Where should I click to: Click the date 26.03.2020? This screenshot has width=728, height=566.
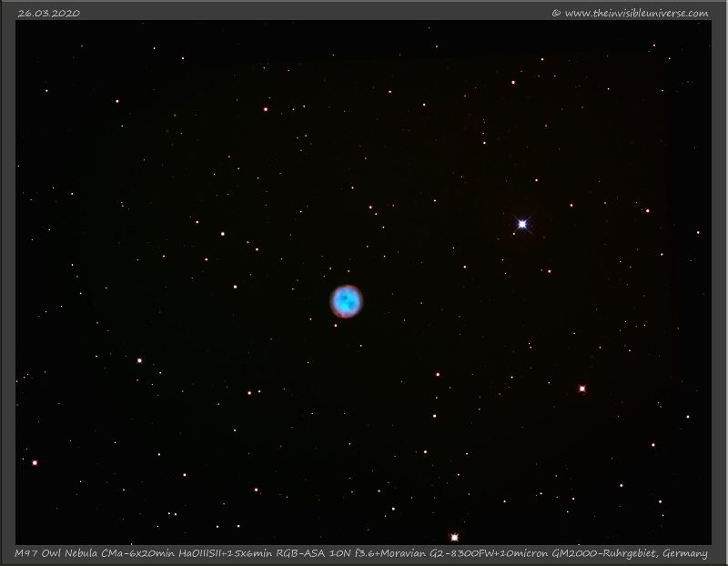[x=48, y=13]
